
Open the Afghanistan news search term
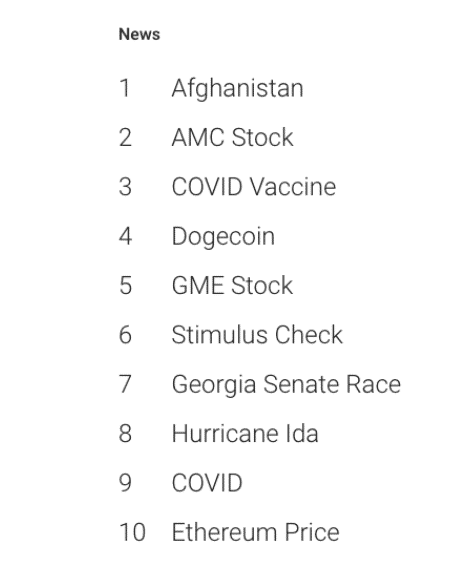tap(238, 88)
